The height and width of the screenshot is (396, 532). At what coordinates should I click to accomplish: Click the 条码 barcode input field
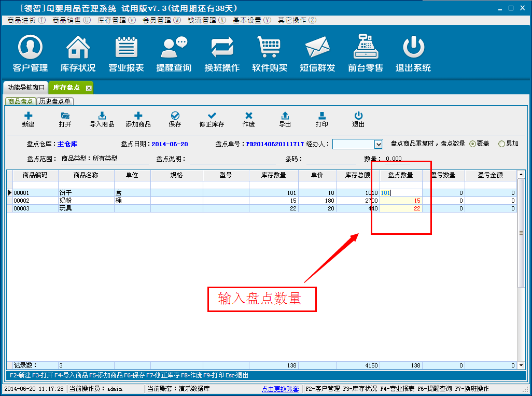[x=331, y=159]
